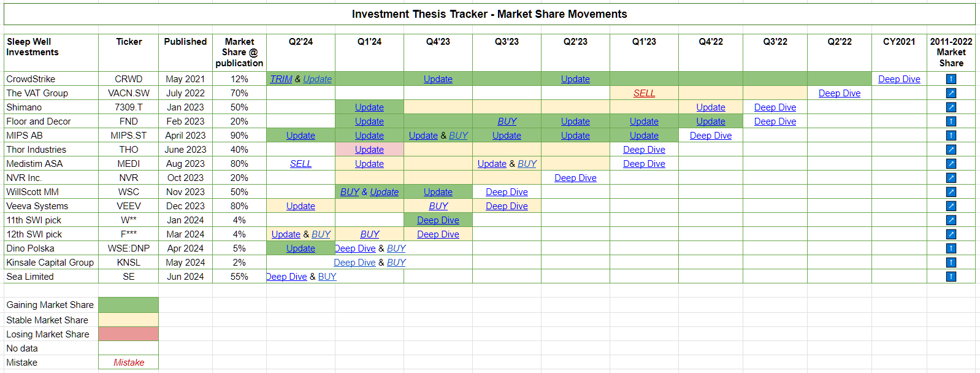This screenshot has width=980, height=373.
Task: Open the Veeva Systems Q2'24 Update link
Action: (301, 206)
